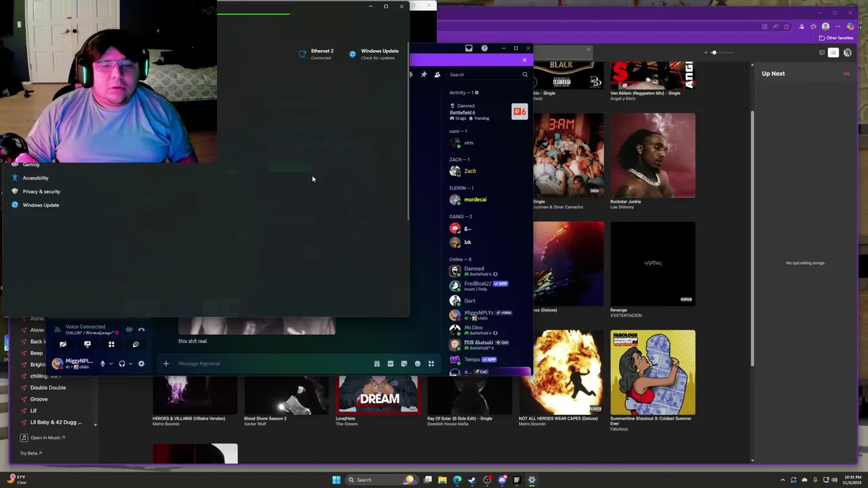Open Discord soundboard
The width and height of the screenshot is (868, 488).
pyautogui.click(x=136, y=344)
